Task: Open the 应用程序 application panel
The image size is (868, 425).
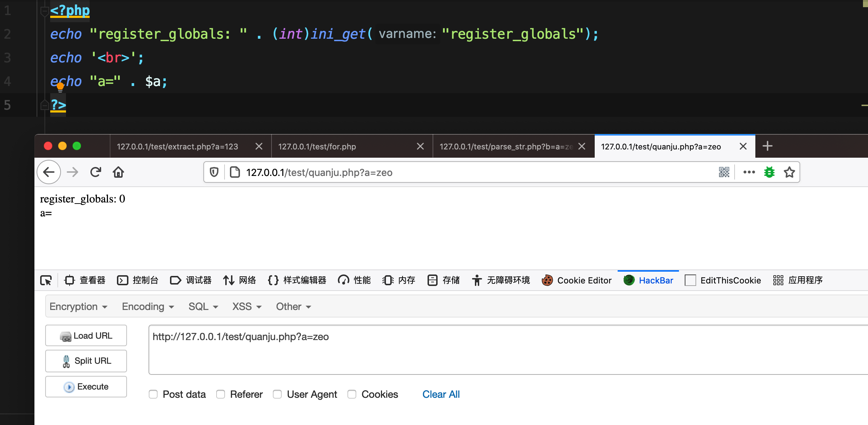Action: point(798,280)
